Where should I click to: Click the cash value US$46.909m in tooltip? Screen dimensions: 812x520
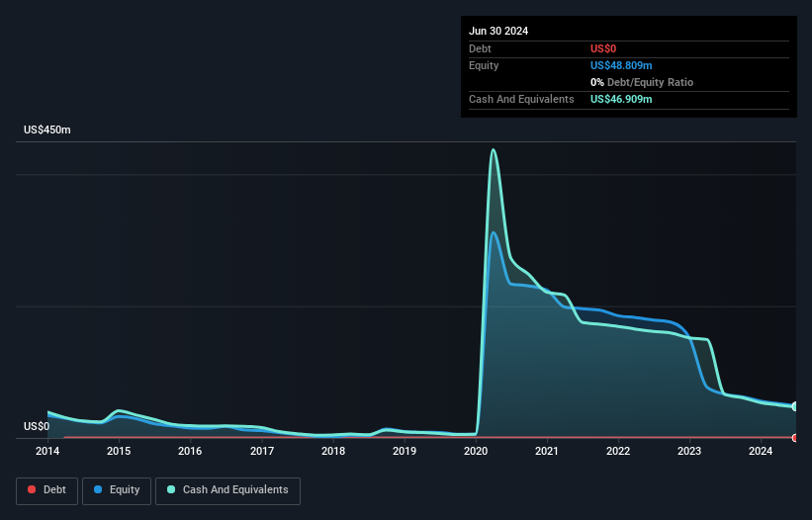point(621,99)
